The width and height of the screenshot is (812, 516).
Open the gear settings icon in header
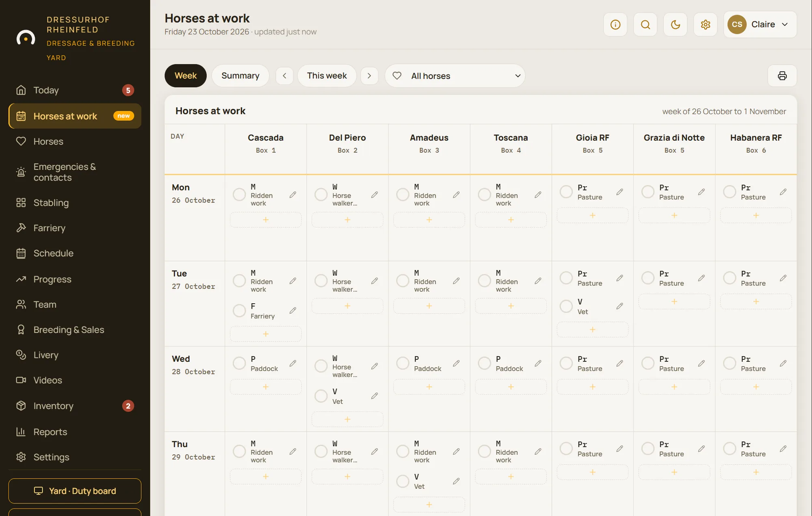pyautogui.click(x=705, y=24)
